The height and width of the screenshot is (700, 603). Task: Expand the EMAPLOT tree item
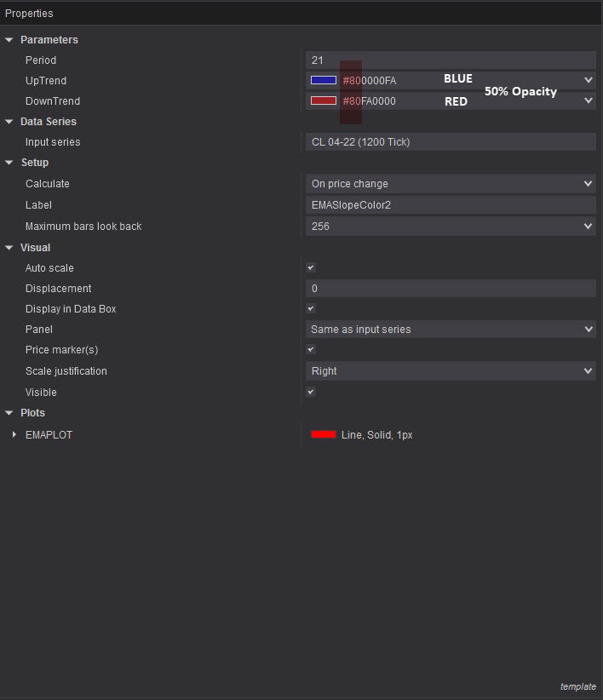click(14, 435)
